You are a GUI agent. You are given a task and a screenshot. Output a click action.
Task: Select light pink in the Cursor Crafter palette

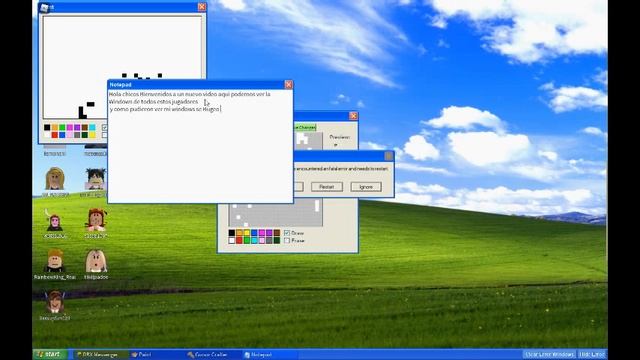[262, 240]
